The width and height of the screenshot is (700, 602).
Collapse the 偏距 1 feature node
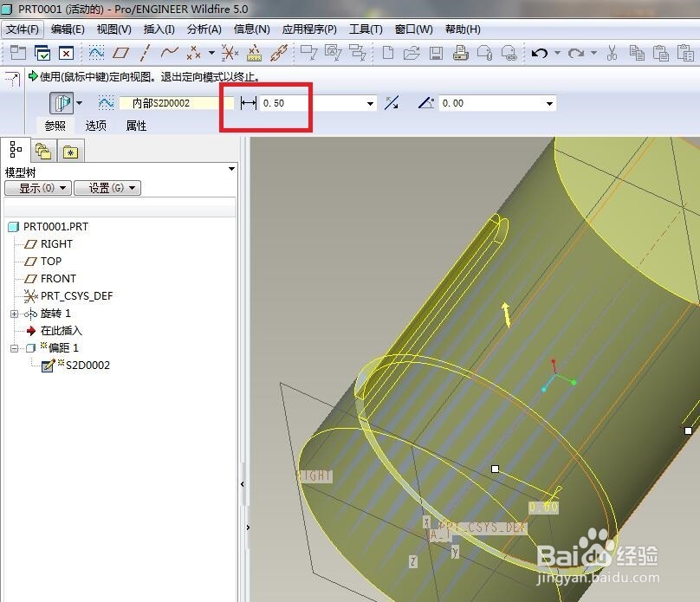(14, 348)
